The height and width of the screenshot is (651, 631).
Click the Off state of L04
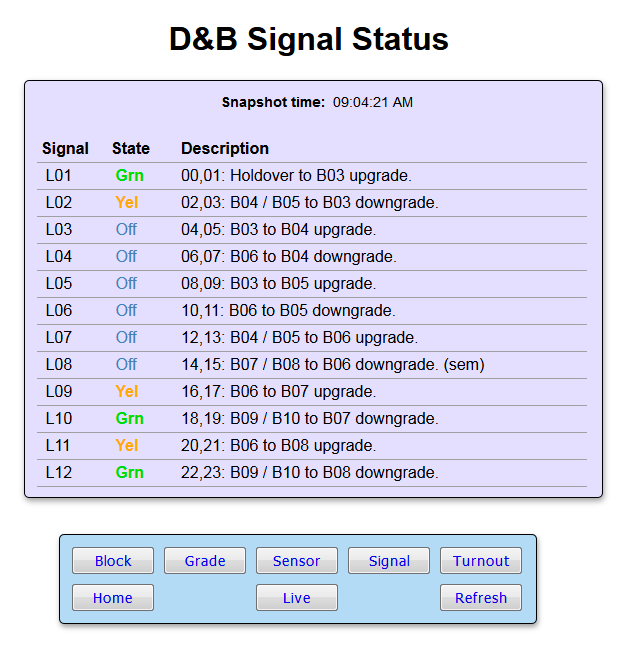126,257
